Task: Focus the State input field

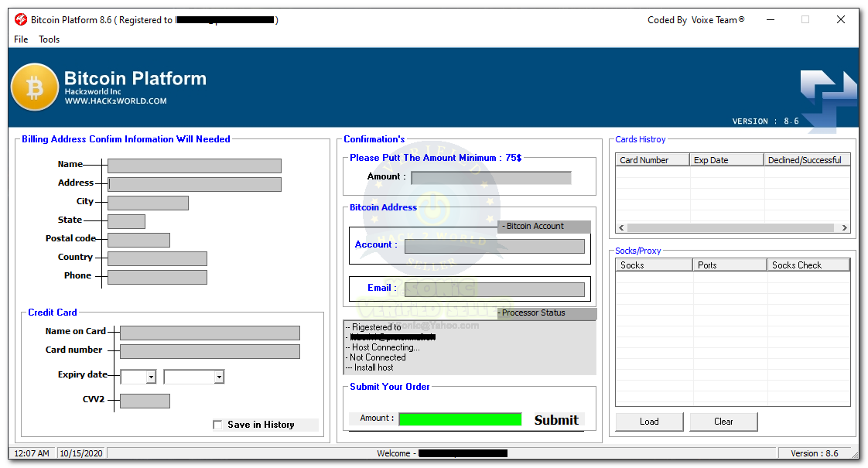Action: [x=126, y=221]
